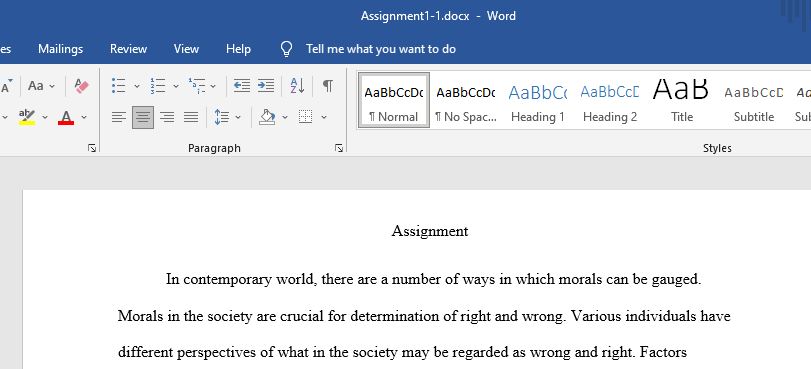Align text left
Screen dimensions: 811x369
[119, 117]
